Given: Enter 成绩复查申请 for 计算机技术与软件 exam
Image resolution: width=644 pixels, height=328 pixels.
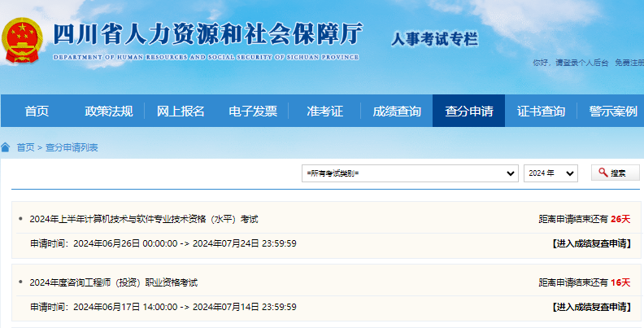Looking at the screenshot, I should (x=590, y=243).
